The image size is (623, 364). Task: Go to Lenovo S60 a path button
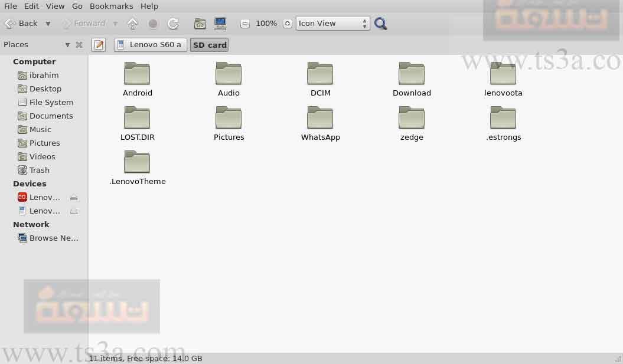click(x=151, y=45)
